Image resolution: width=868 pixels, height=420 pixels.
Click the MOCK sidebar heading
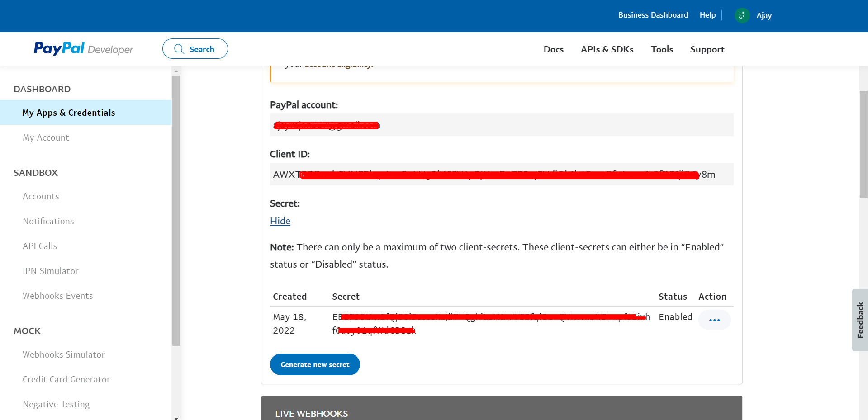(x=27, y=331)
